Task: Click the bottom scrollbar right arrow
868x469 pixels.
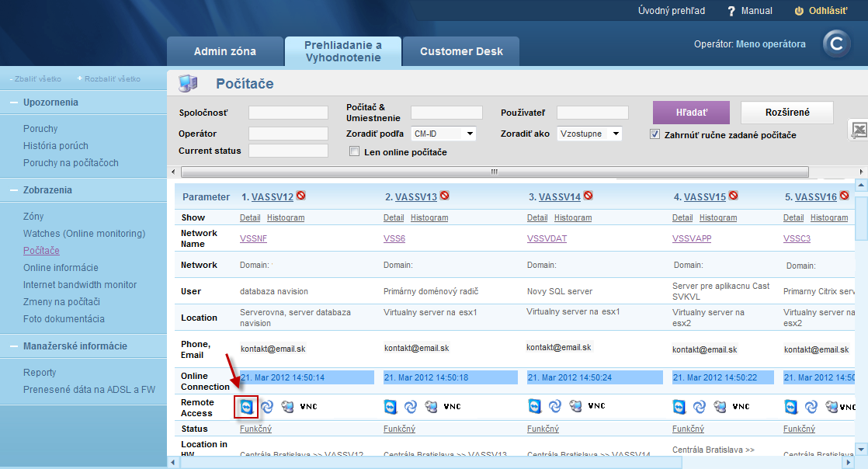Action: (849, 462)
